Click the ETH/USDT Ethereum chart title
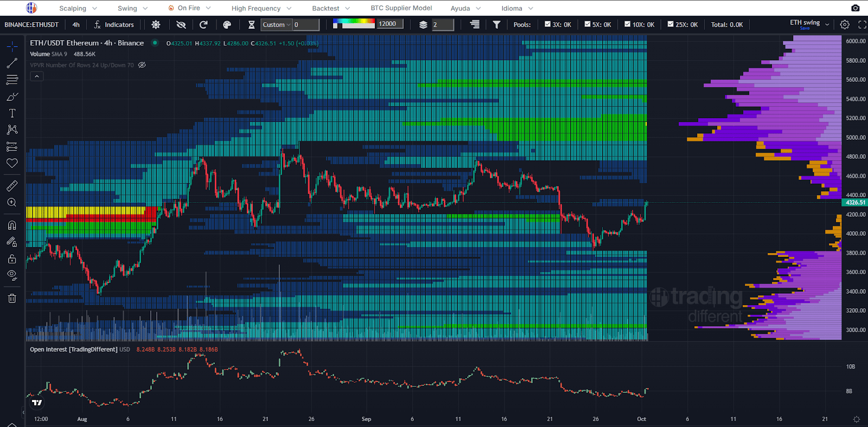The width and height of the screenshot is (868, 427). click(x=87, y=43)
